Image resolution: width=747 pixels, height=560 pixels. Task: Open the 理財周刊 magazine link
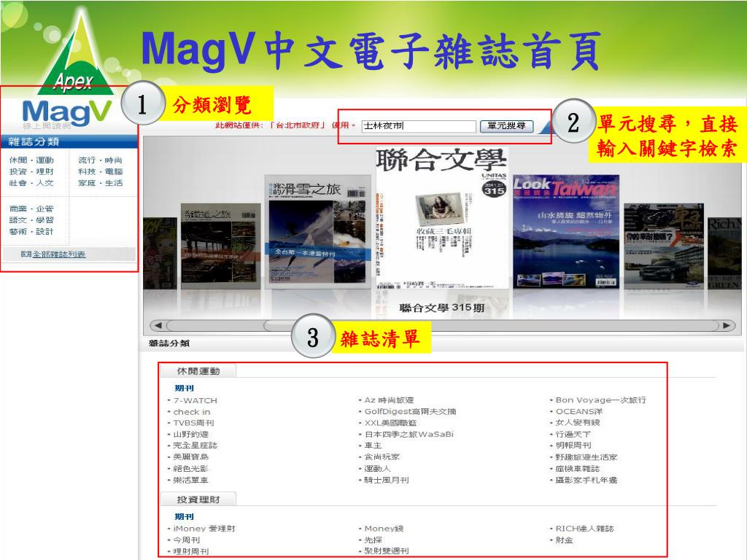(x=190, y=551)
